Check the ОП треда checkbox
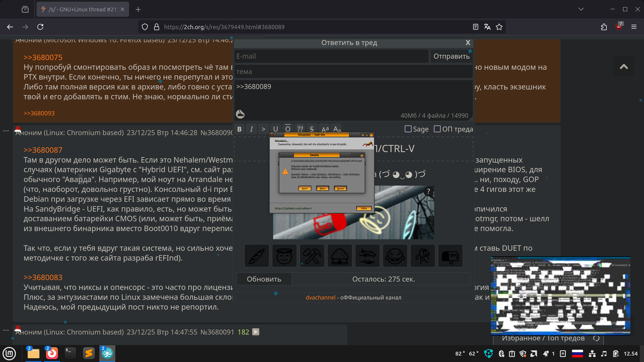 click(x=437, y=129)
